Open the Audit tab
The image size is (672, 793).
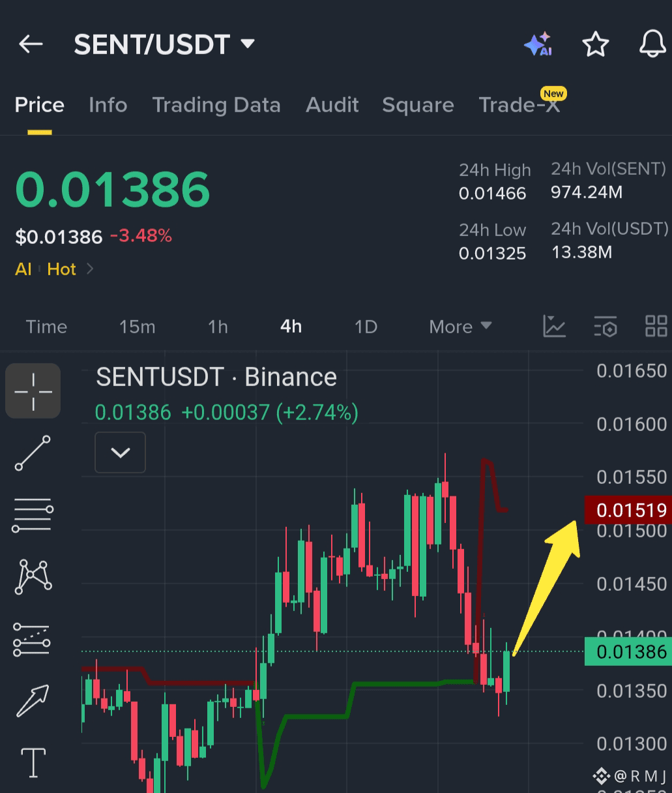click(332, 105)
